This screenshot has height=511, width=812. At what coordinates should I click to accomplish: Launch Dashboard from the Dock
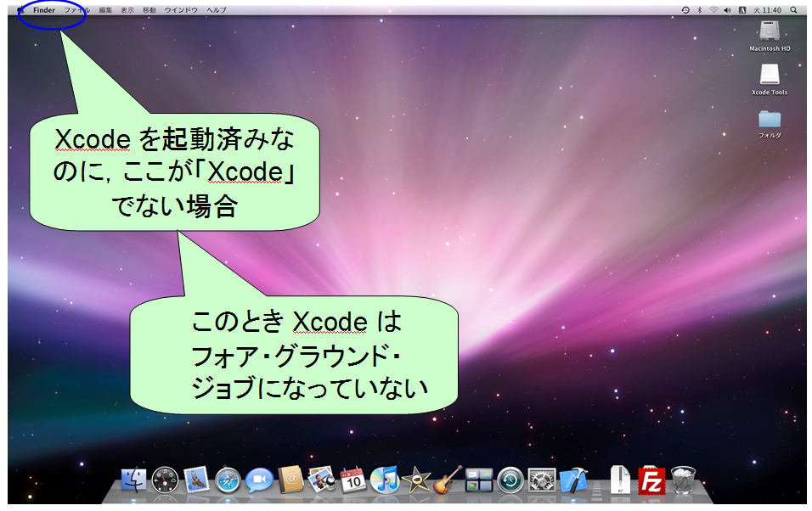(x=165, y=480)
